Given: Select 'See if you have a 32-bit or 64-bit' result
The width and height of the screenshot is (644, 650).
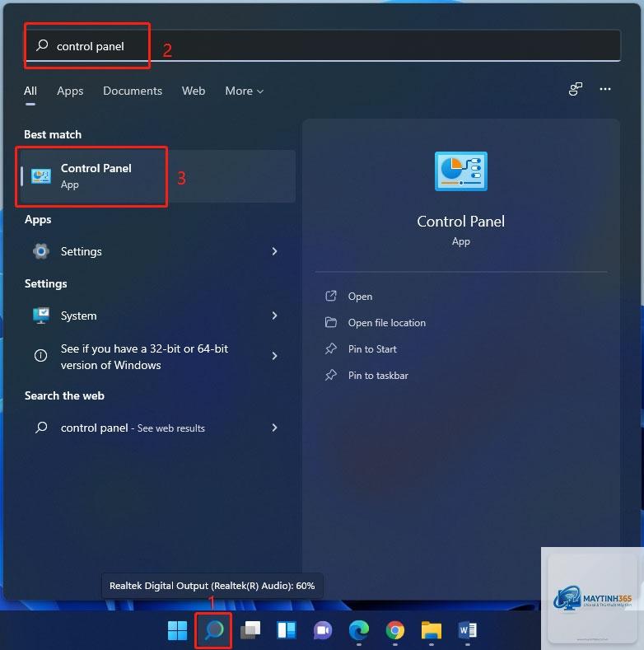Looking at the screenshot, I should tap(157, 357).
